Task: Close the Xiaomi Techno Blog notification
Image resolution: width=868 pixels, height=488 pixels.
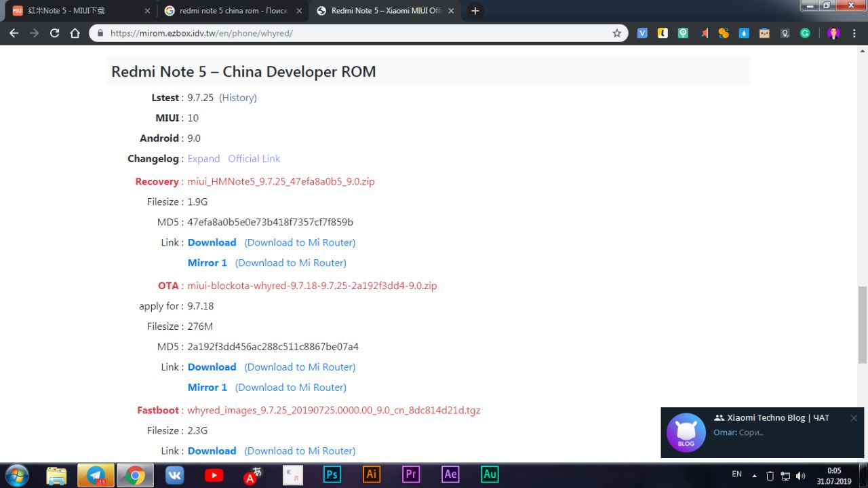Action: pos(854,418)
